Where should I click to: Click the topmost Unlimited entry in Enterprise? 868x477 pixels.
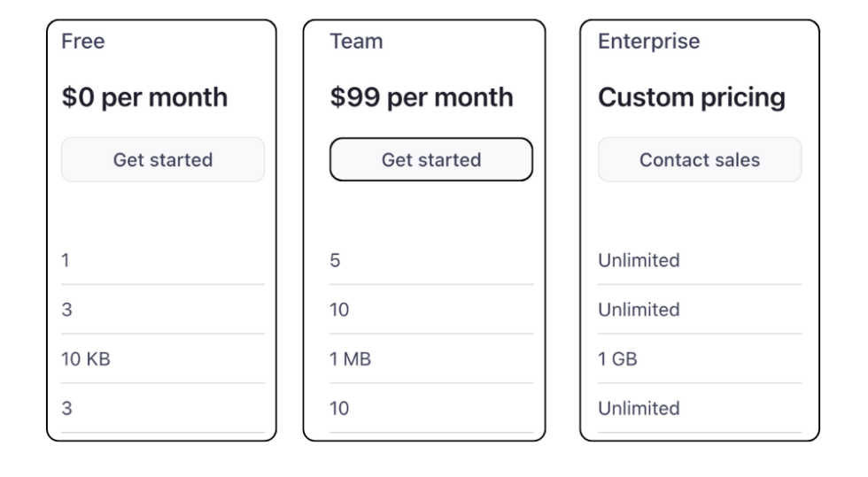click(x=639, y=261)
